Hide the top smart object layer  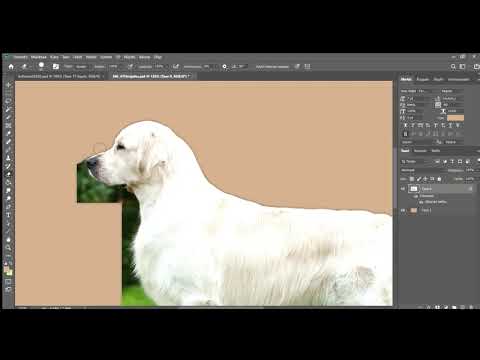(403, 189)
